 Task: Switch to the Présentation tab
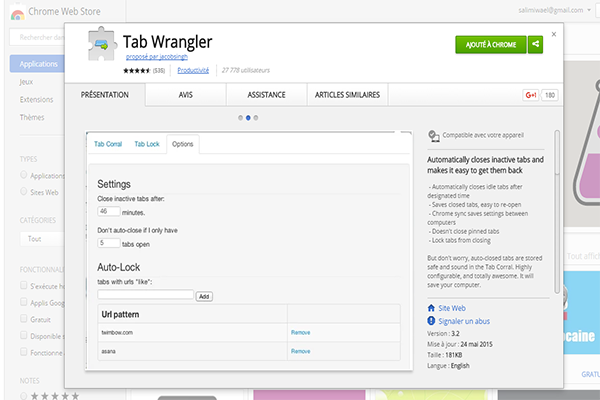[105, 95]
